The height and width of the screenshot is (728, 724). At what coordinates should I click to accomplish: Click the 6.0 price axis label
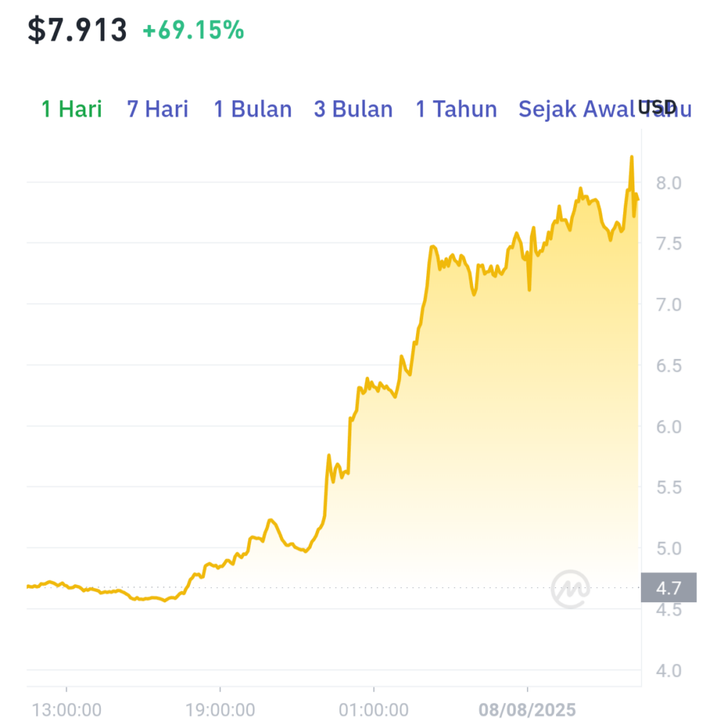click(x=669, y=427)
